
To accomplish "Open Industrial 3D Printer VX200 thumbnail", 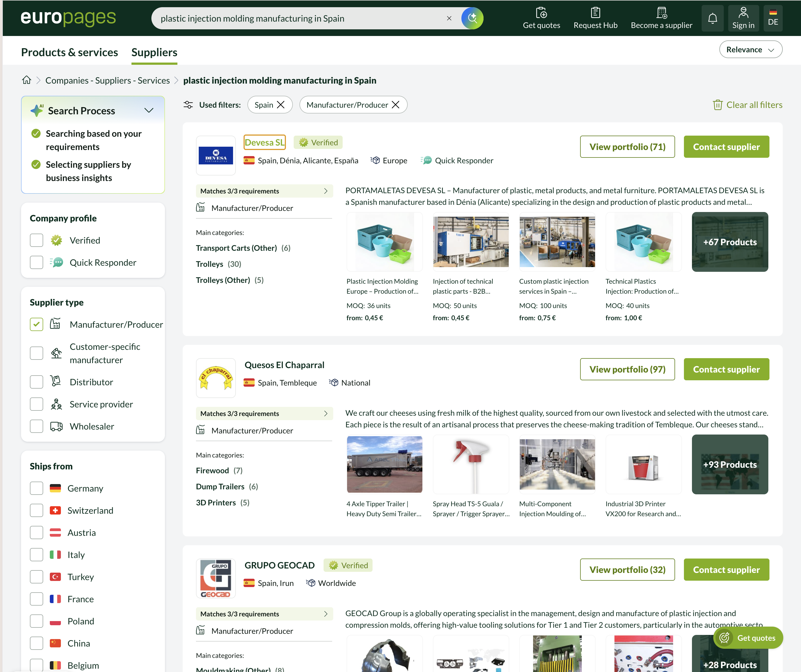I will 644,464.
